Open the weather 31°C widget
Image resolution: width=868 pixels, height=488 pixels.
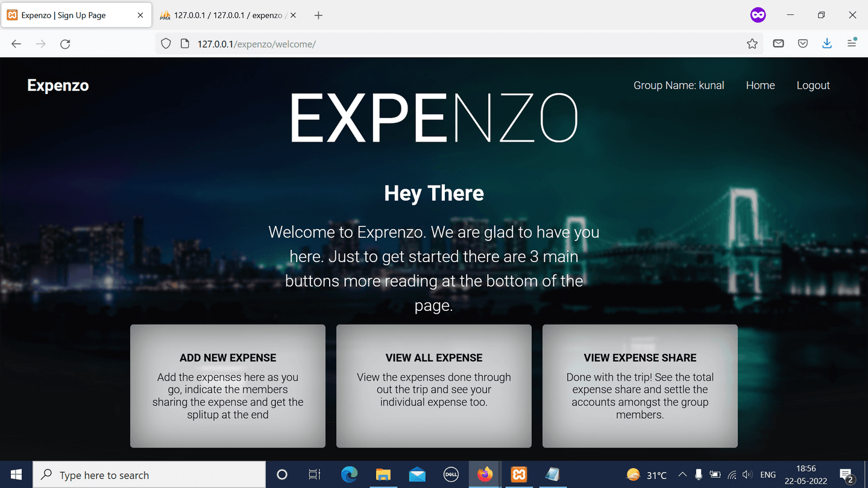646,475
